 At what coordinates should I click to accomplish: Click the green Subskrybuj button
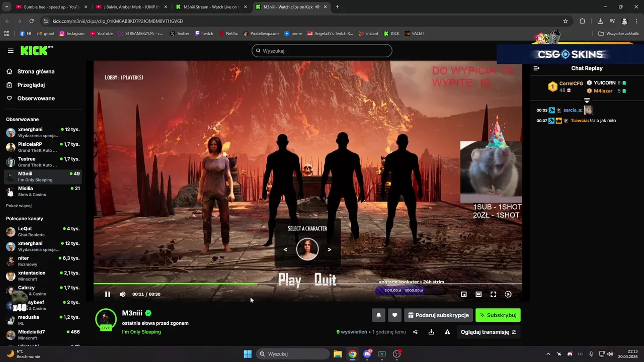point(498,315)
